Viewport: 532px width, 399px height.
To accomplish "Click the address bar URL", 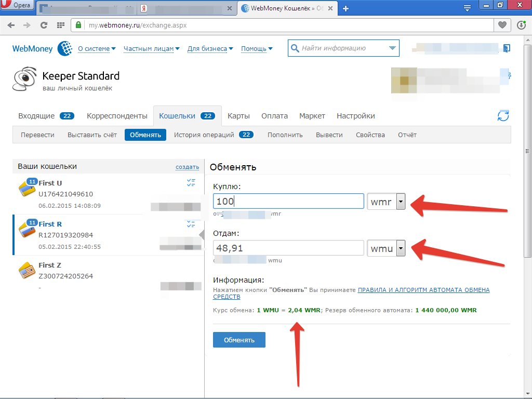I will pyautogui.click(x=138, y=25).
